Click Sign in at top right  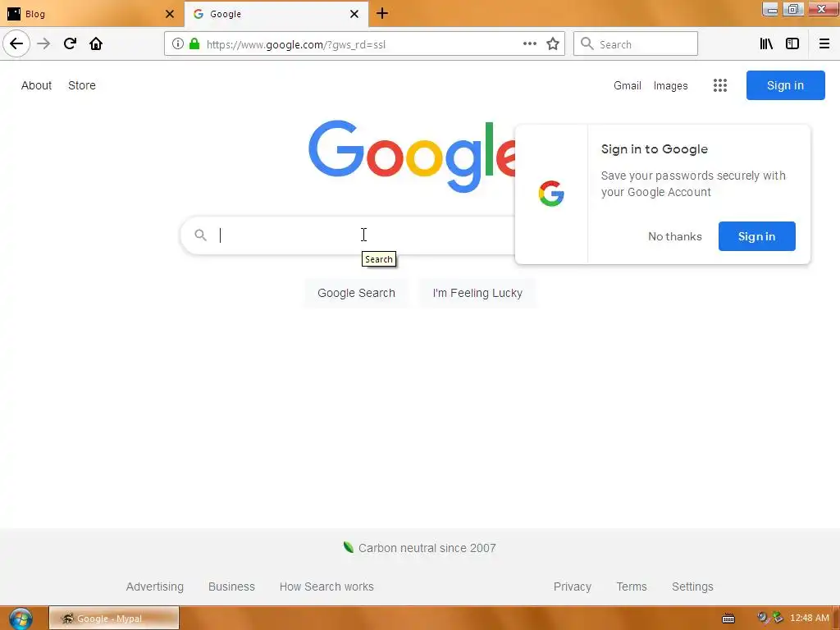pyautogui.click(x=785, y=85)
